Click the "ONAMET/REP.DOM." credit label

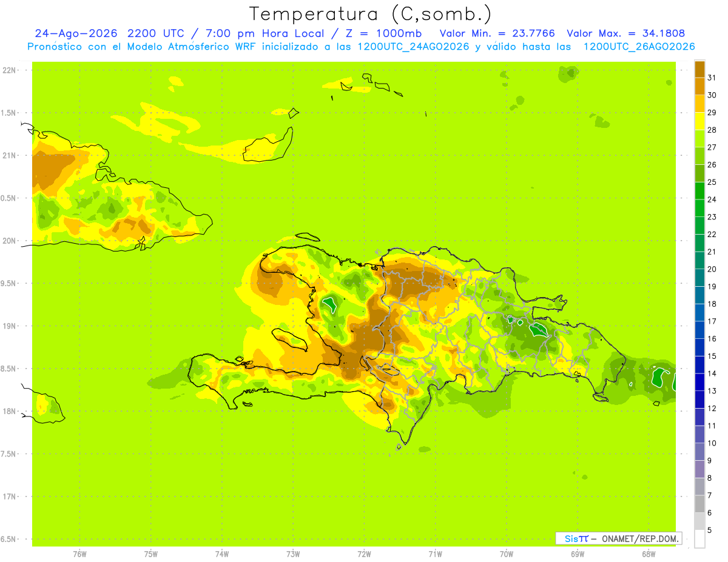click(640, 538)
